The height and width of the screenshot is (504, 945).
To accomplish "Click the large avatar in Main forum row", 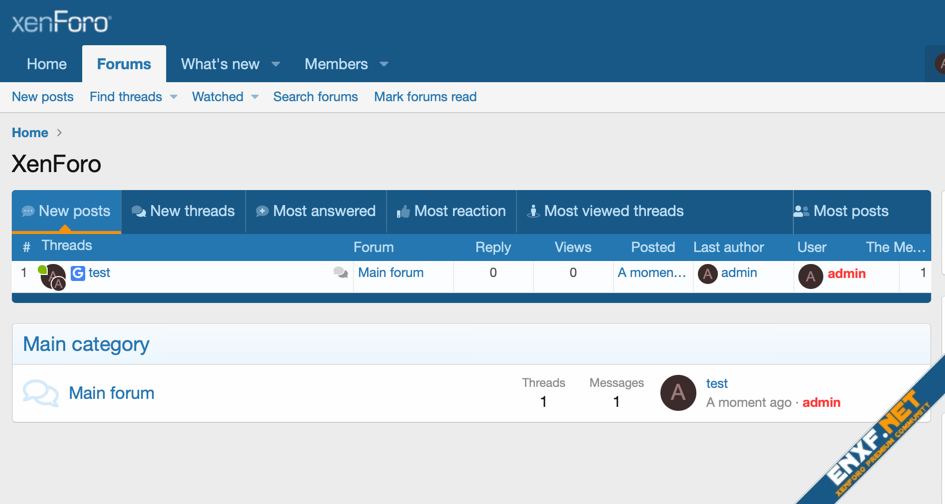I will coord(678,393).
